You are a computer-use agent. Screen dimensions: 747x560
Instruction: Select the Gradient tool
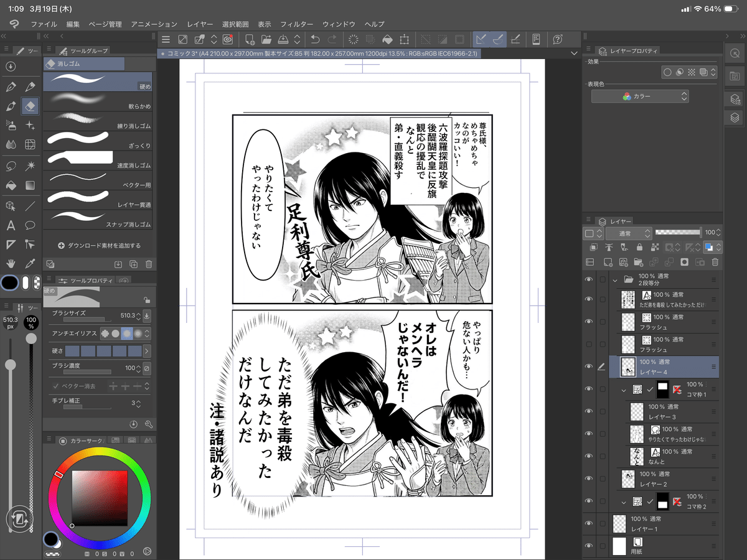click(x=31, y=184)
